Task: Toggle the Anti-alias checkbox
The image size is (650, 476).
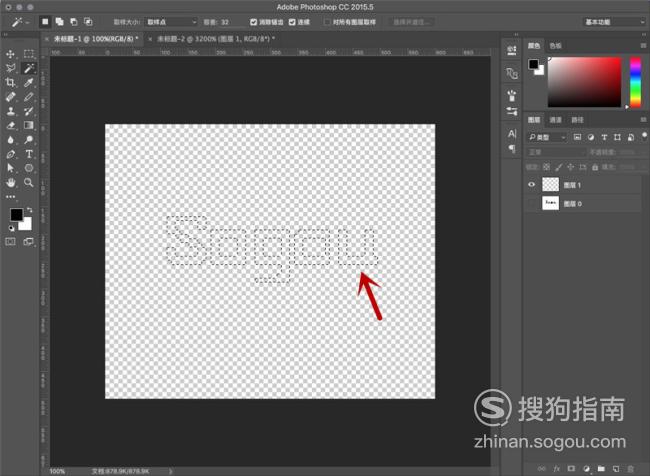Action: tap(254, 22)
